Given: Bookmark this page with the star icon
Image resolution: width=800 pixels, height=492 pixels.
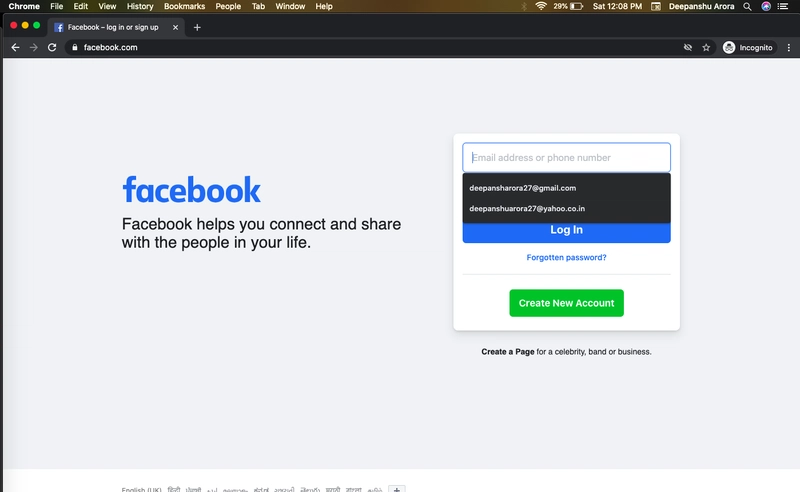Looking at the screenshot, I should (706, 47).
